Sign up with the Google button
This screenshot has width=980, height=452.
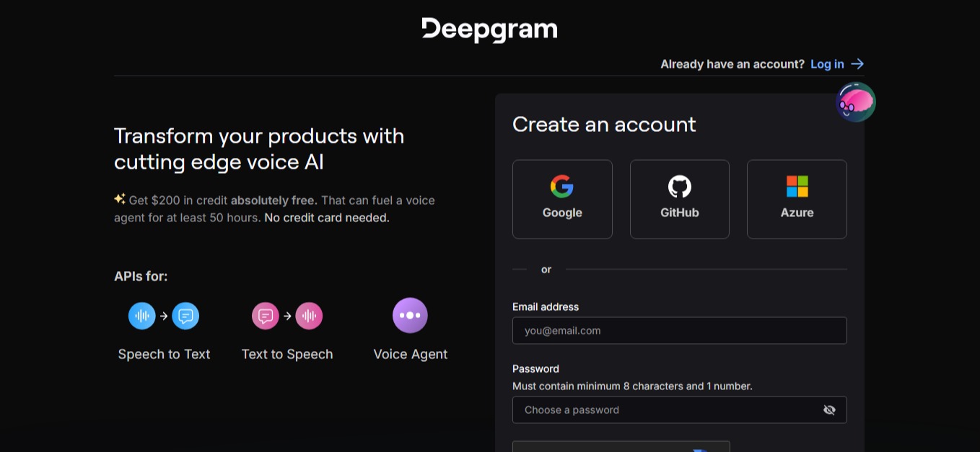click(x=562, y=199)
